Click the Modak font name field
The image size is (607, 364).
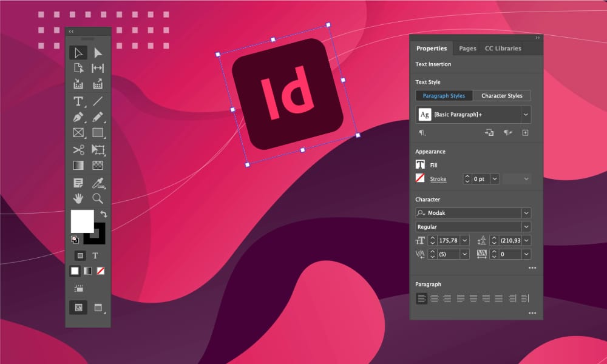pos(469,213)
